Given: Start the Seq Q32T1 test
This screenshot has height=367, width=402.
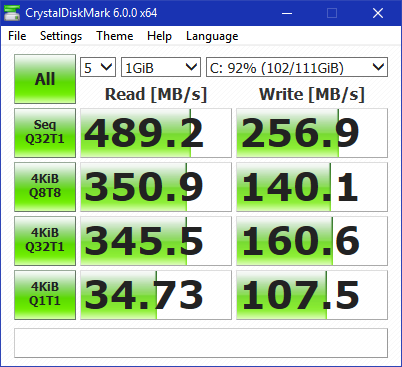Looking at the screenshot, I should click(x=45, y=133).
